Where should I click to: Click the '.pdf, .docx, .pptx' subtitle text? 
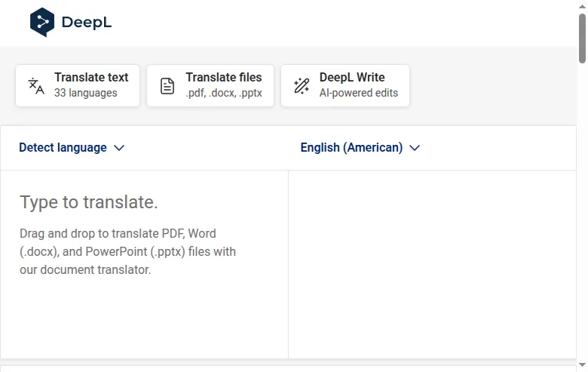point(224,93)
